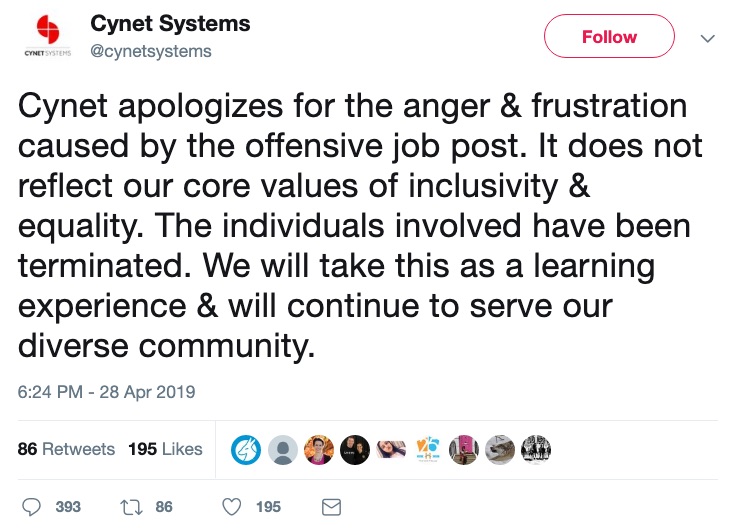
Task: Open the 6:24 PM - 28 Apr 2019 timestamp
Action: (106, 392)
